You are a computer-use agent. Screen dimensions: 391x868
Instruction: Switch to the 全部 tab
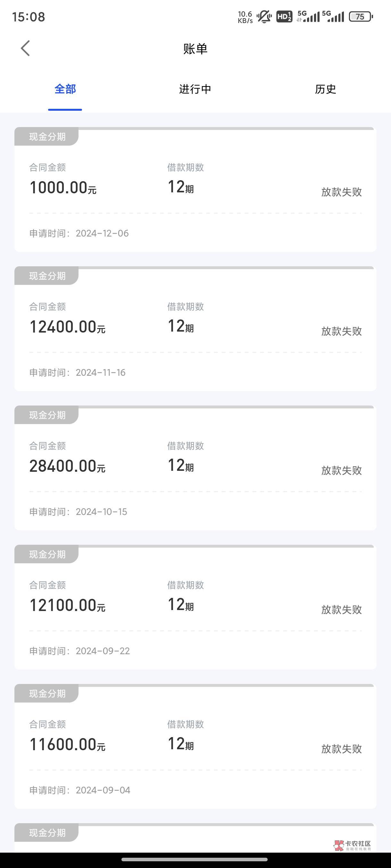click(65, 89)
